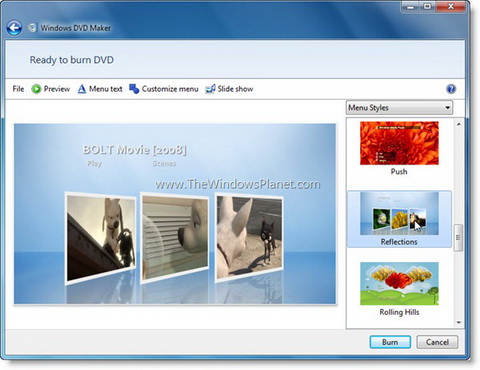Choose the Rolling Hills menu style
Screen dimensions: 480x370
399,289
